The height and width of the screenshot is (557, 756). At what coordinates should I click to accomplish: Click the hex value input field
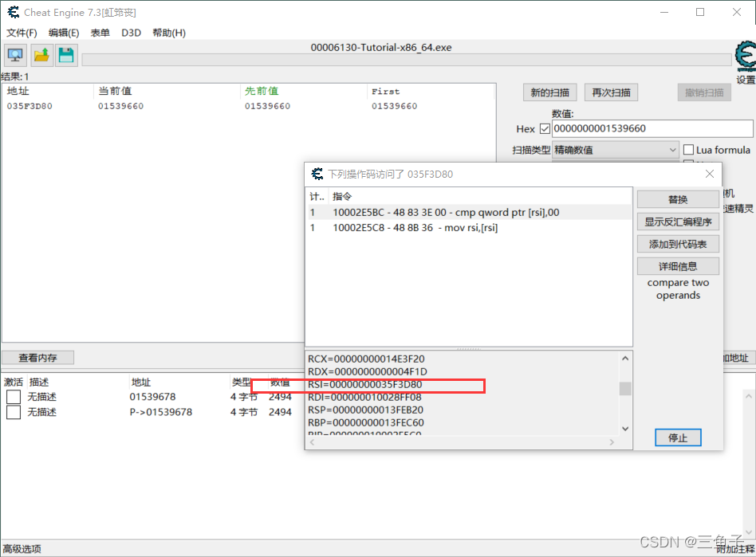click(652, 128)
